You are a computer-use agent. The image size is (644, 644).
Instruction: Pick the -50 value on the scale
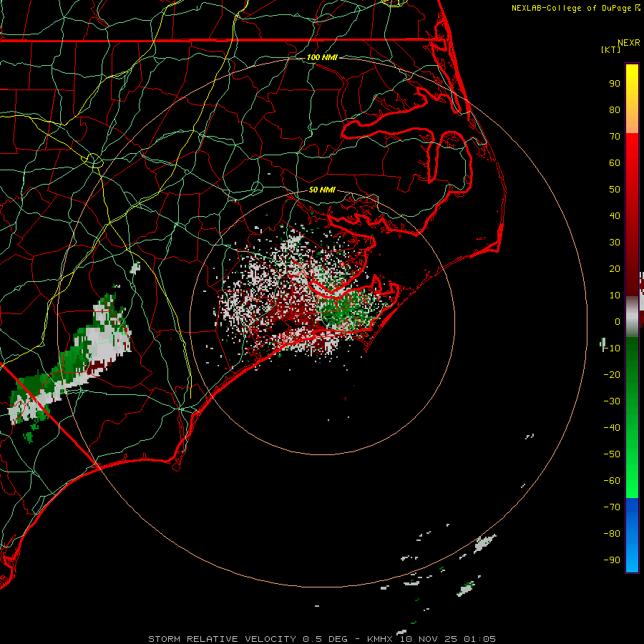tap(612, 454)
